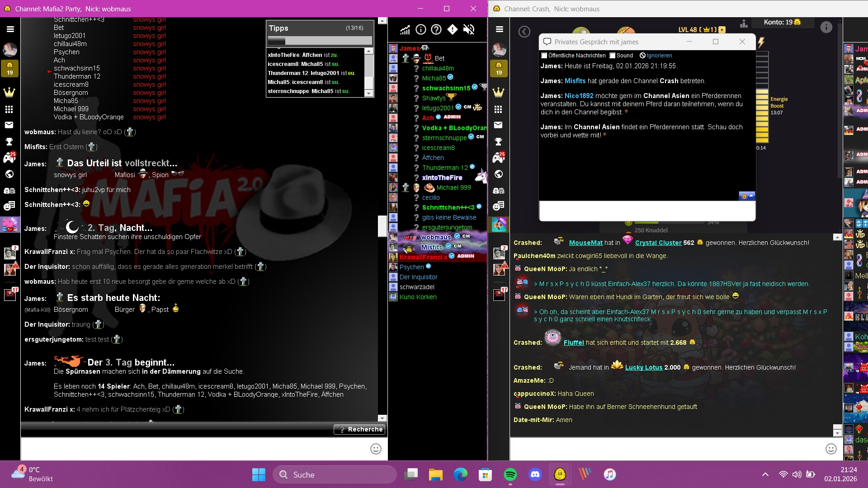Open the statistics chart icon
This screenshot has width=868, height=488.
(405, 30)
